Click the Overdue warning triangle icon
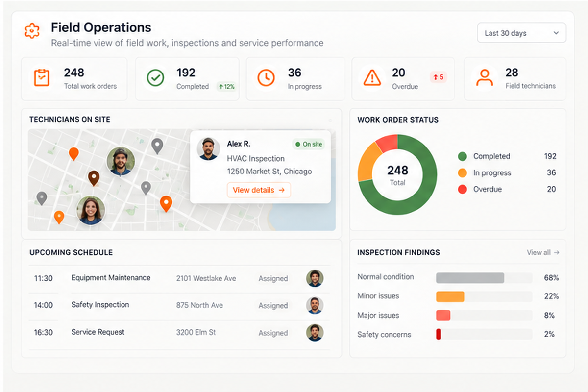 (x=372, y=77)
